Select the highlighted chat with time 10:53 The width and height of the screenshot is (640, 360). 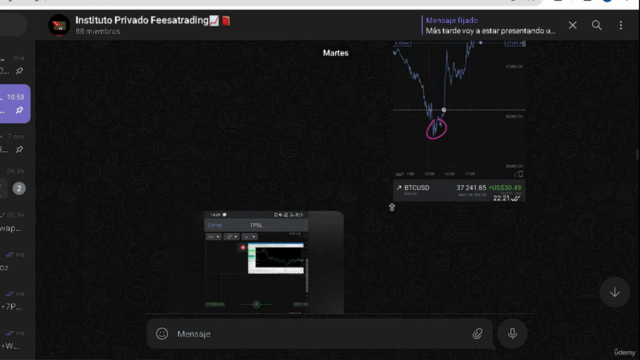click(x=15, y=104)
